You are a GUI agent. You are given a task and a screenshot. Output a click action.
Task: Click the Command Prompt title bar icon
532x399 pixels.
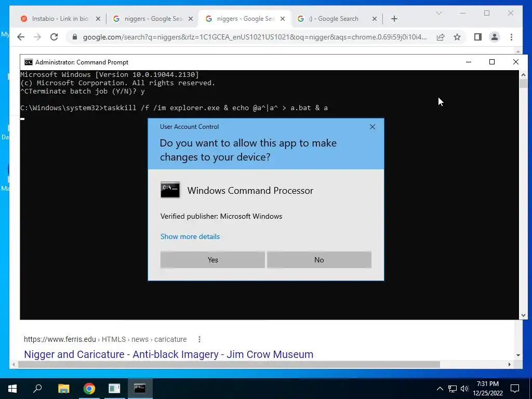point(29,62)
